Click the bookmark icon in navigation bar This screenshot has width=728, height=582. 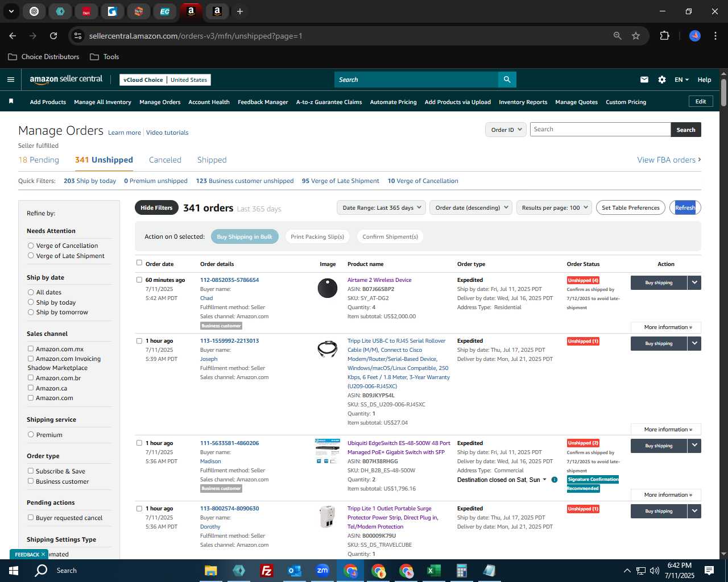click(x=11, y=101)
